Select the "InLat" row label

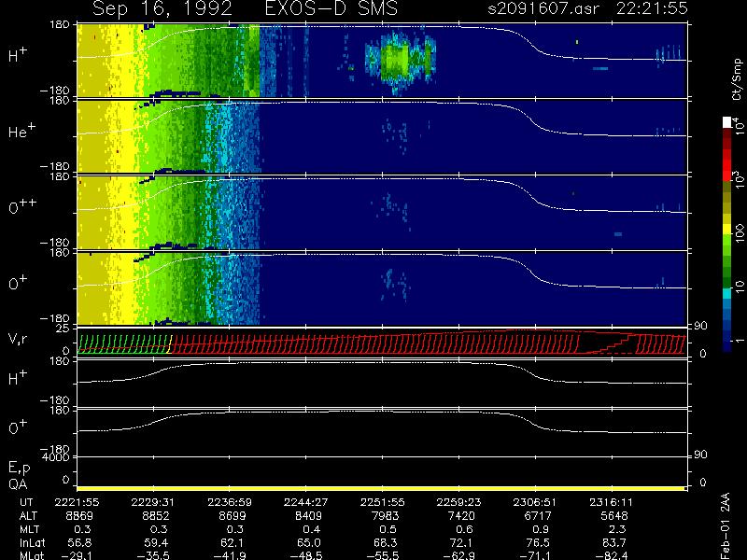32,543
